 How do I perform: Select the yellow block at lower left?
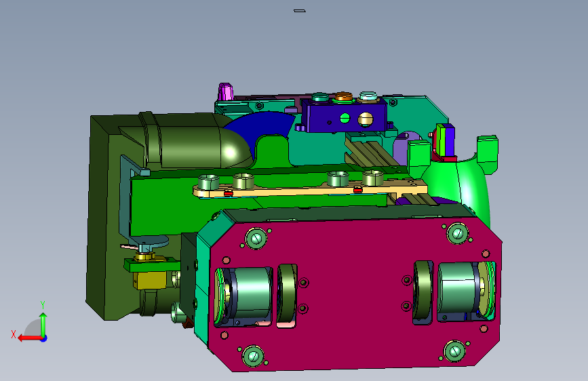[150, 281]
